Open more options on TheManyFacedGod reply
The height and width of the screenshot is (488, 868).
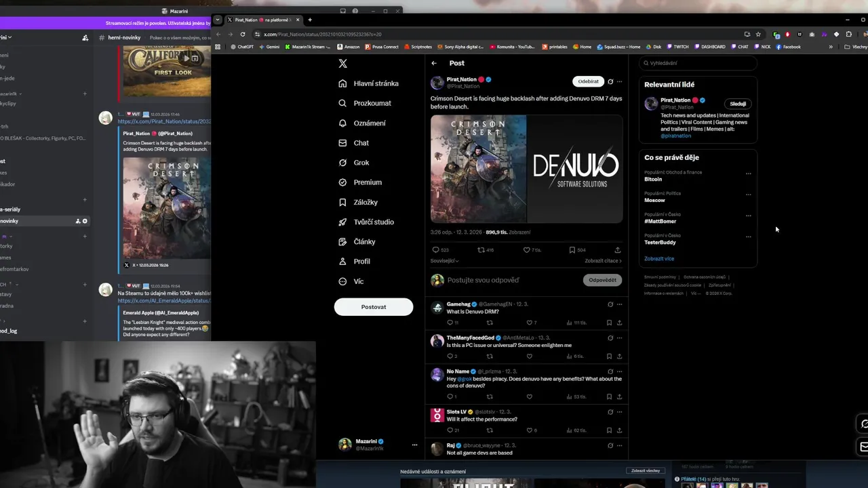coord(619,338)
